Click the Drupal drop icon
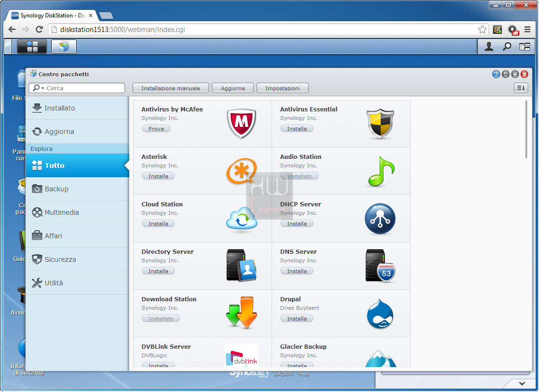Screen dimensions: 539x392 click(380, 314)
